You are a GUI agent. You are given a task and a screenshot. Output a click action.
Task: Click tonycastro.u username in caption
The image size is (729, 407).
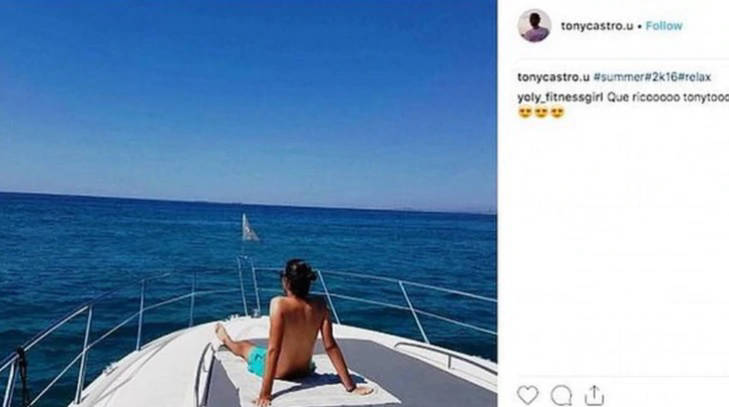[x=553, y=77]
